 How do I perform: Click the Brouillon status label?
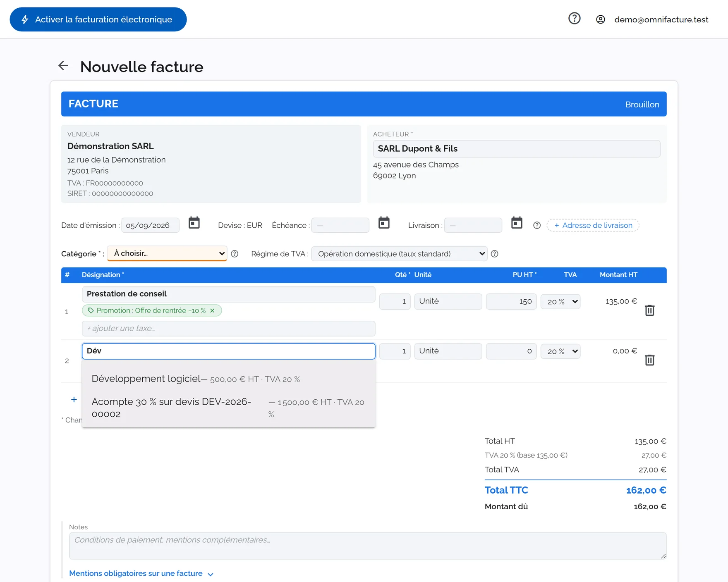coord(642,105)
